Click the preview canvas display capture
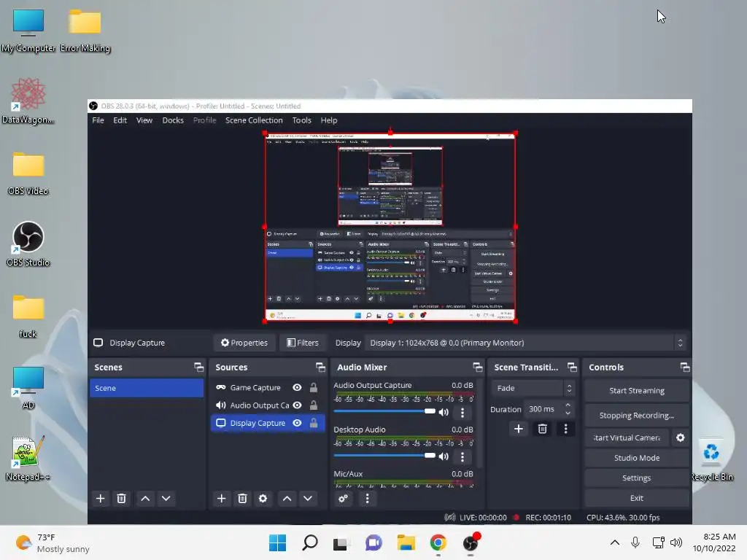The width and height of the screenshot is (747, 560). pyautogui.click(x=390, y=227)
